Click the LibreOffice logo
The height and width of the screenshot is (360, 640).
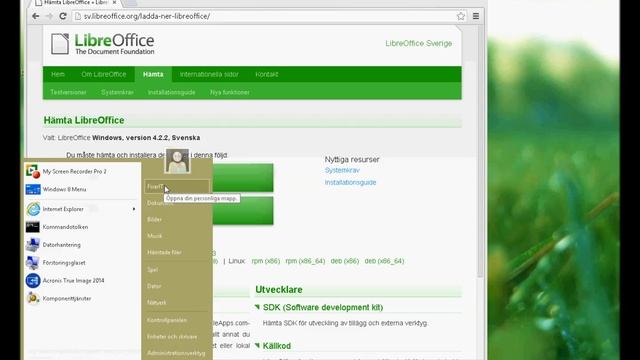[102, 44]
